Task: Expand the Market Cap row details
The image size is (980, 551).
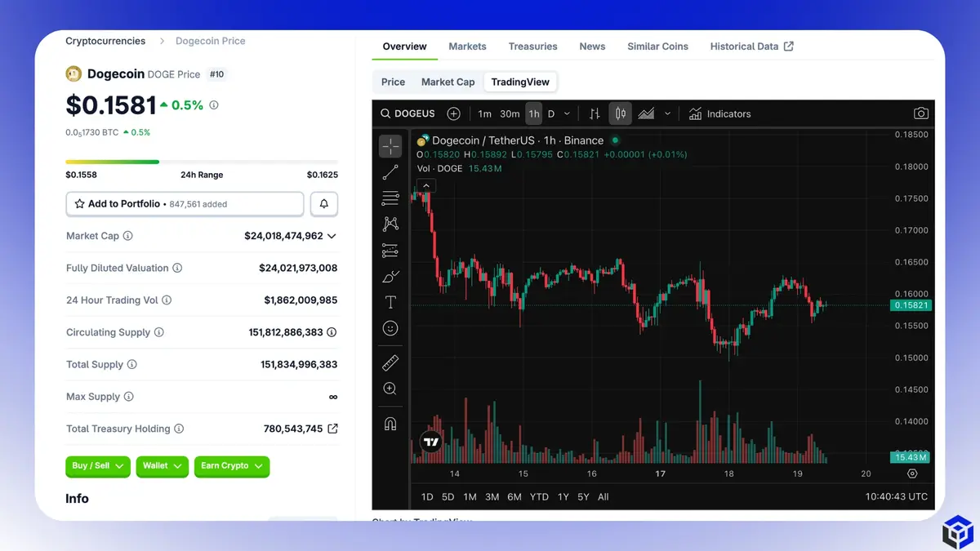Action: 332,236
